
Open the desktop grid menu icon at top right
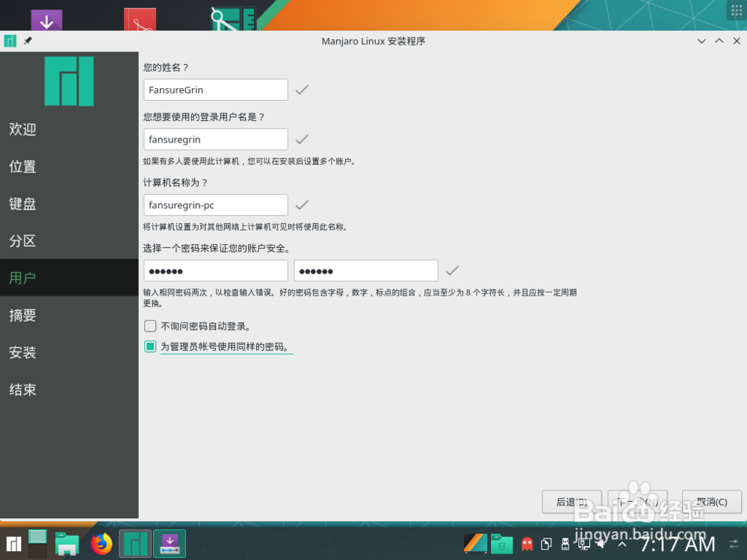tap(737, 10)
